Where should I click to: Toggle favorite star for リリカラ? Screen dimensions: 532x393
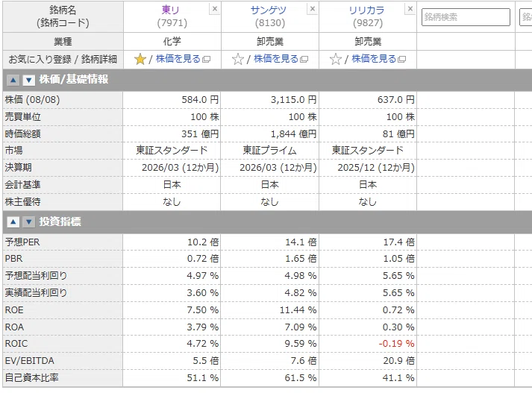[336, 60]
